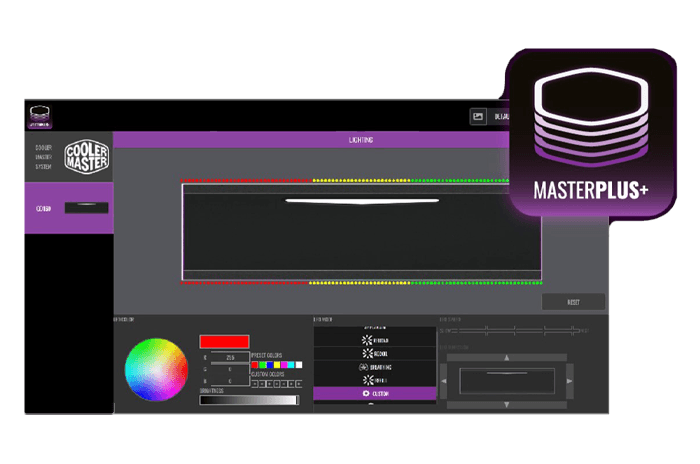Pick a color from the color wheel
The width and height of the screenshot is (700, 464).
click(x=156, y=369)
